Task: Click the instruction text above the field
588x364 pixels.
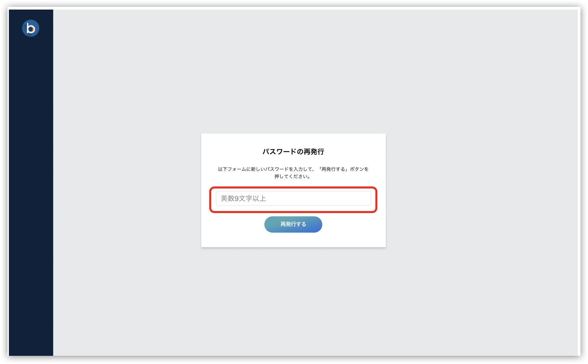Action: [293, 173]
